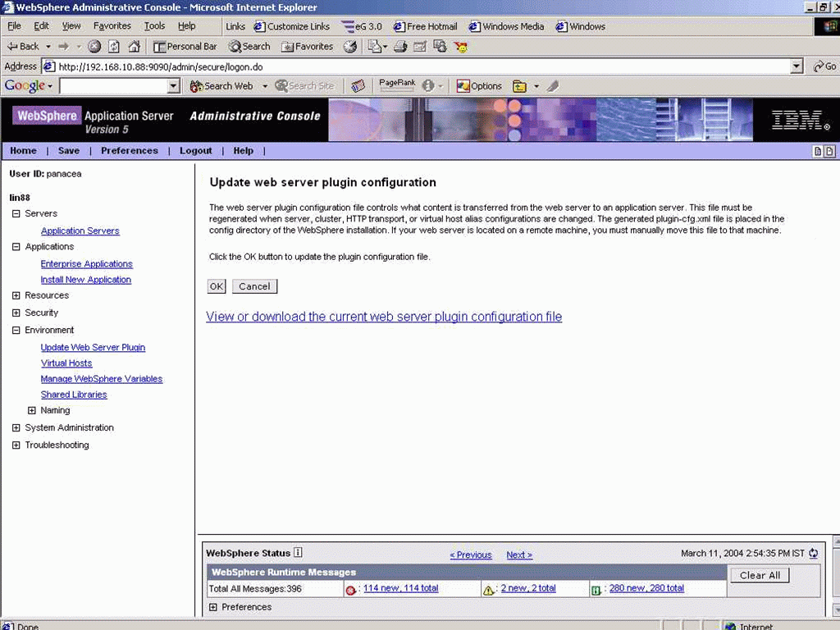Open the Search Web dropdown arrow

point(265,85)
